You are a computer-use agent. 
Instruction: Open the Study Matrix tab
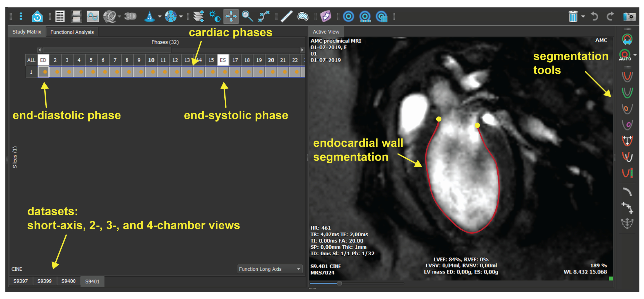pos(27,32)
